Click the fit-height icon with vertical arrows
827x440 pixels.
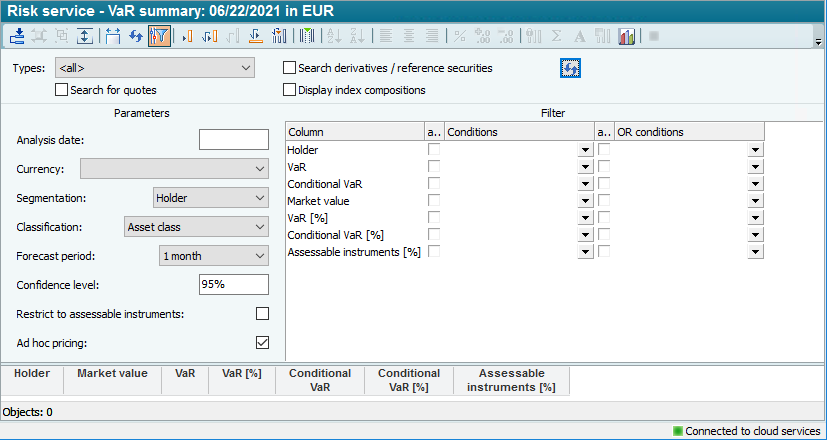(x=85, y=36)
